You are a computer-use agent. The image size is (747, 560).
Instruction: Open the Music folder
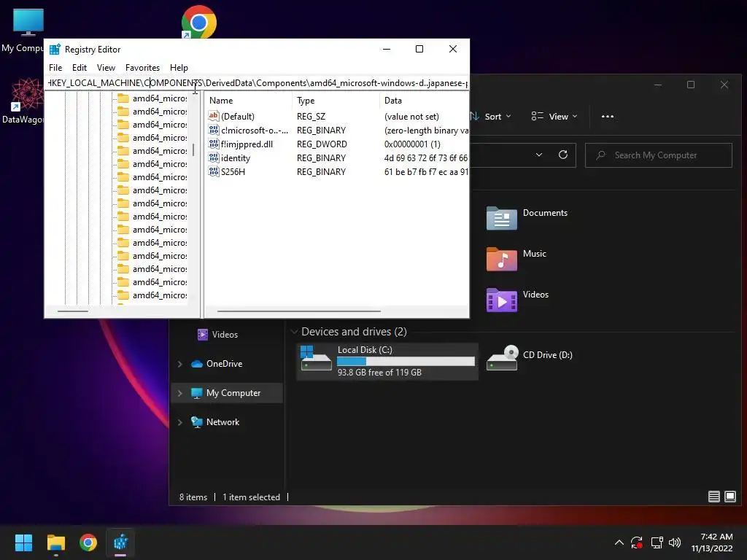[x=517, y=259]
